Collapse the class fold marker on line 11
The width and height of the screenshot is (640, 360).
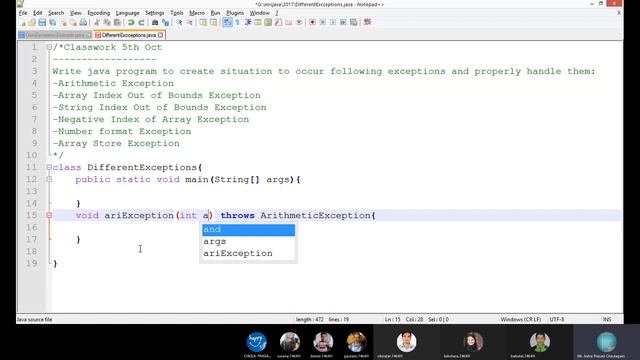click(x=49, y=167)
